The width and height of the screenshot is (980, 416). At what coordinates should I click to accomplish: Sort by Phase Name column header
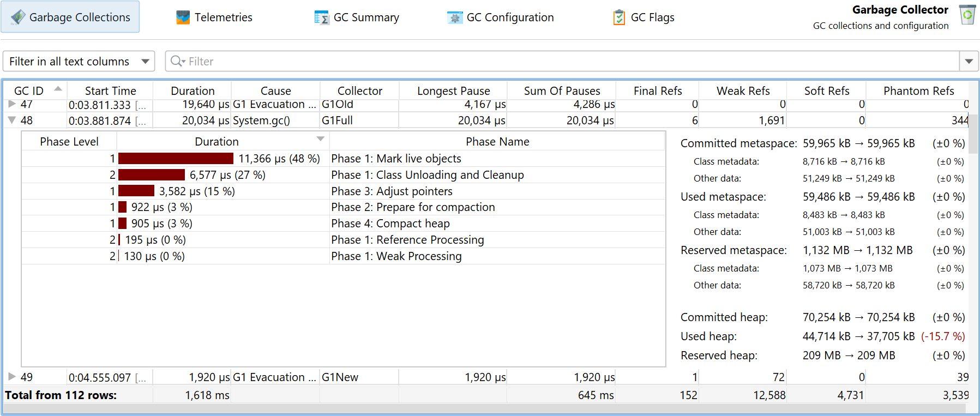click(x=497, y=142)
